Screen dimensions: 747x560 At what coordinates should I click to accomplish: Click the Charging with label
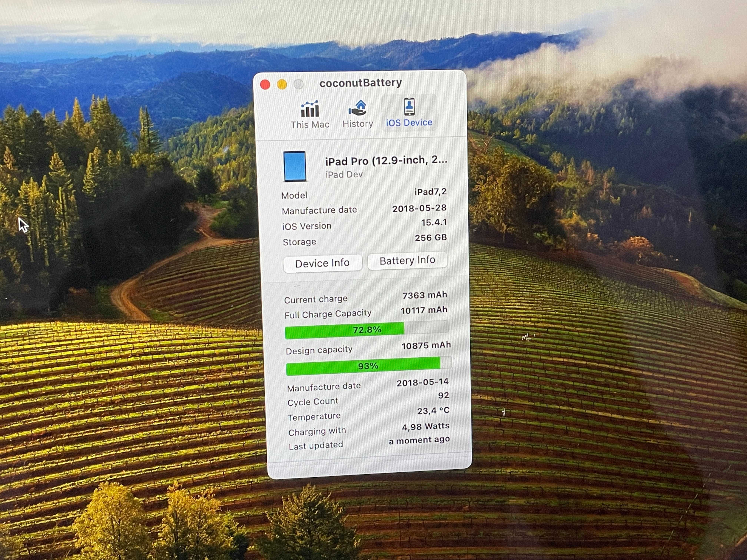pos(317,431)
